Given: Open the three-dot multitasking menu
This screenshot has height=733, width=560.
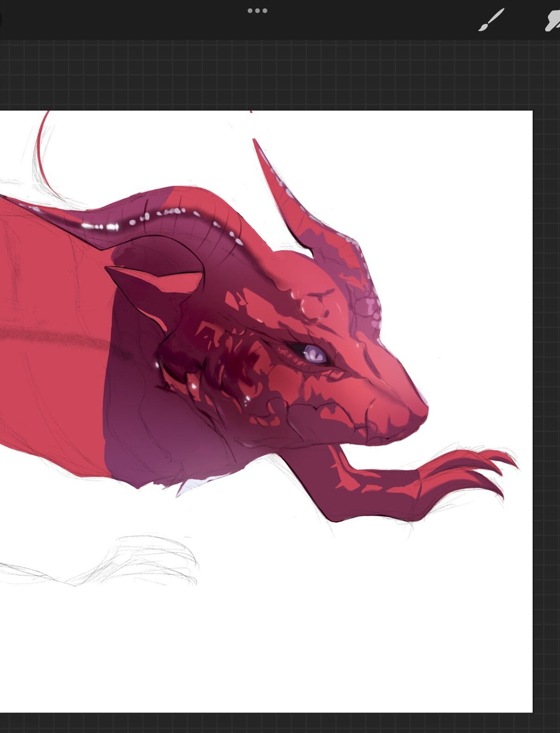Looking at the screenshot, I should click(x=257, y=11).
